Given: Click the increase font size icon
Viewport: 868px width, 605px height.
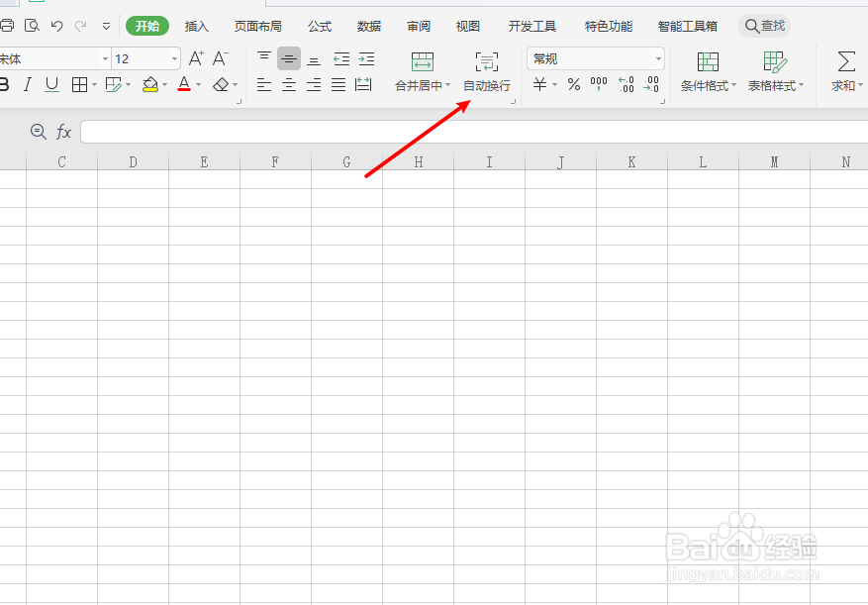Looking at the screenshot, I should click(194, 59).
